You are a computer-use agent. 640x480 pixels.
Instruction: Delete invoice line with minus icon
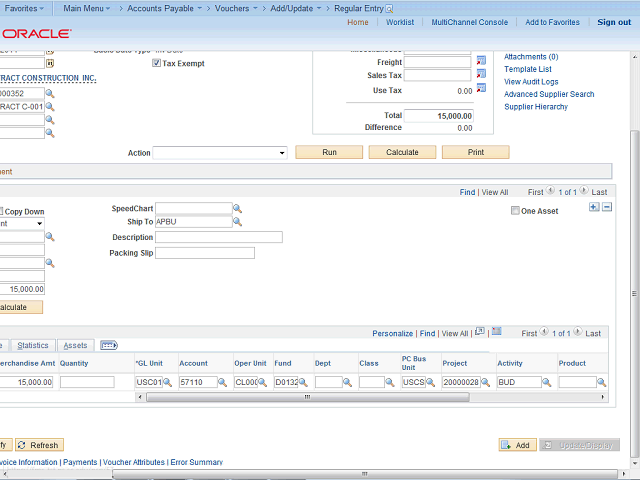[x=607, y=207]
